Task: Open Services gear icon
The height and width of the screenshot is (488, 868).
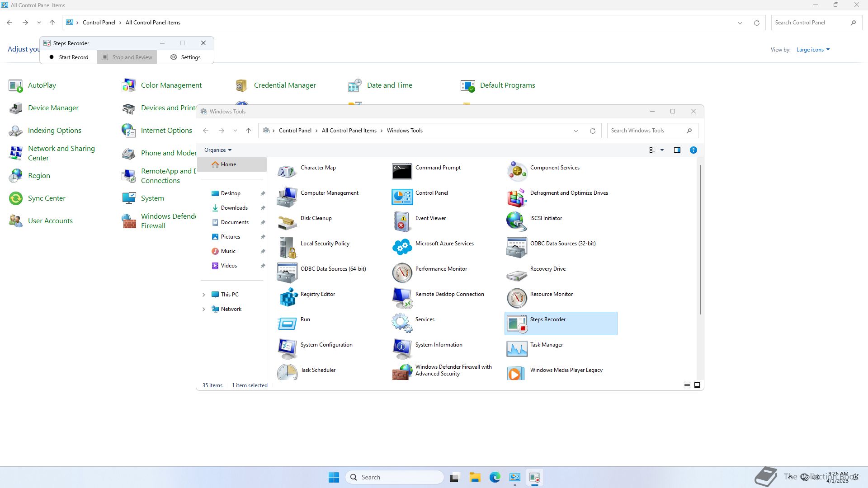Action: 402,323
